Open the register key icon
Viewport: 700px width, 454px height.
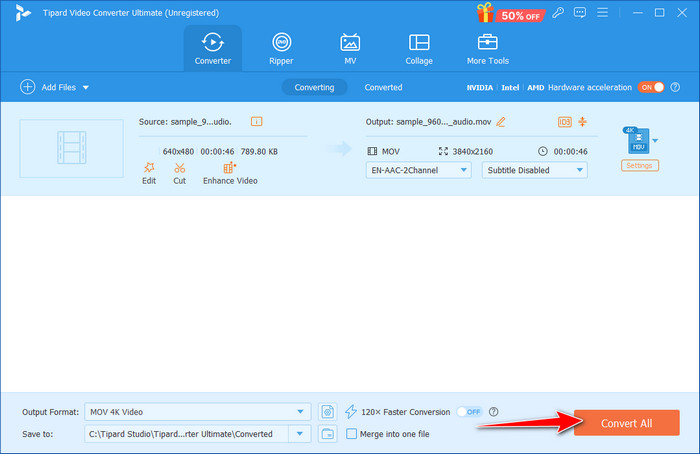[558, 12]
